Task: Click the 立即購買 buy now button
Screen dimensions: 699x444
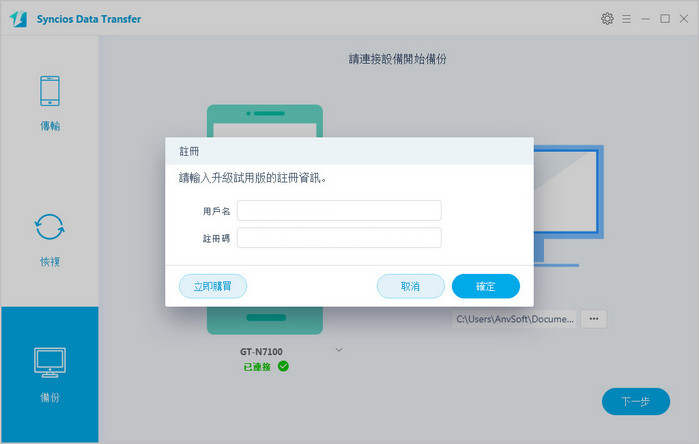Action: [x=213, y=286]
